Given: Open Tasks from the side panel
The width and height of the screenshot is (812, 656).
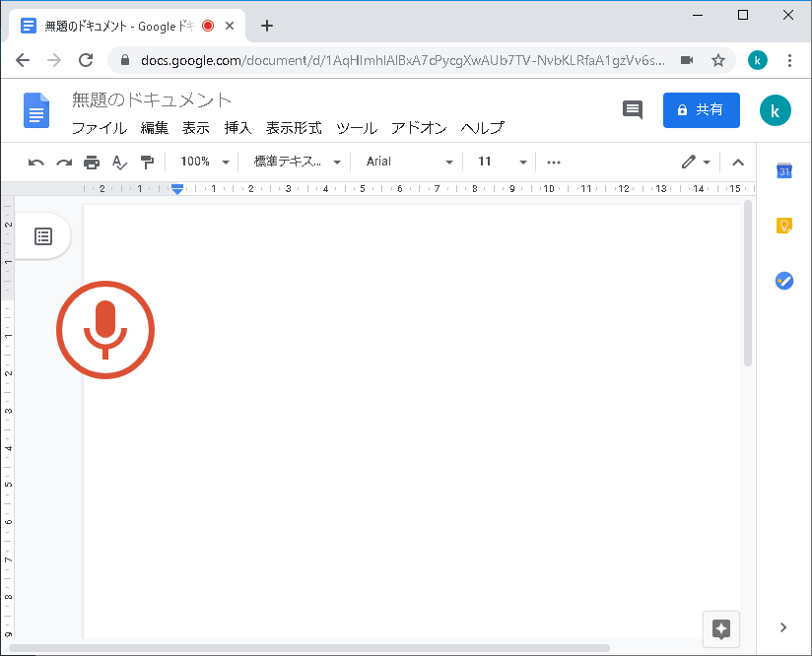Looking at the screenshot, I should (x=784, y=281).
